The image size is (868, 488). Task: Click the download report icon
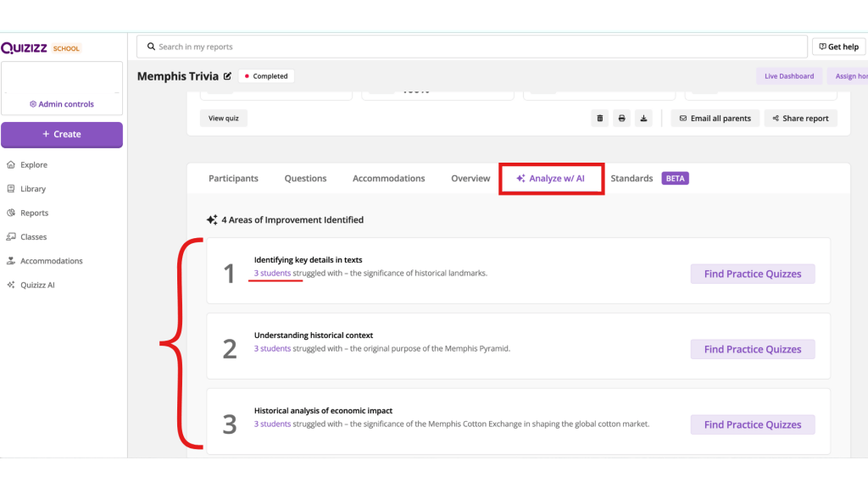(644, 119)
